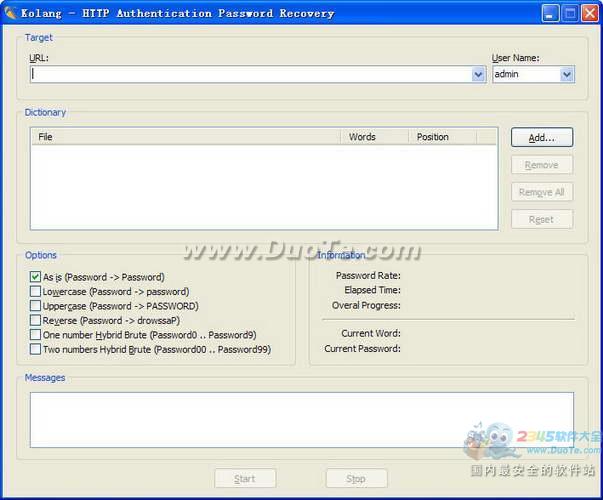Click the Current Word label
The width and height of the screenshot is (603, 500).
pyautogui.click(x=371, y=333)
